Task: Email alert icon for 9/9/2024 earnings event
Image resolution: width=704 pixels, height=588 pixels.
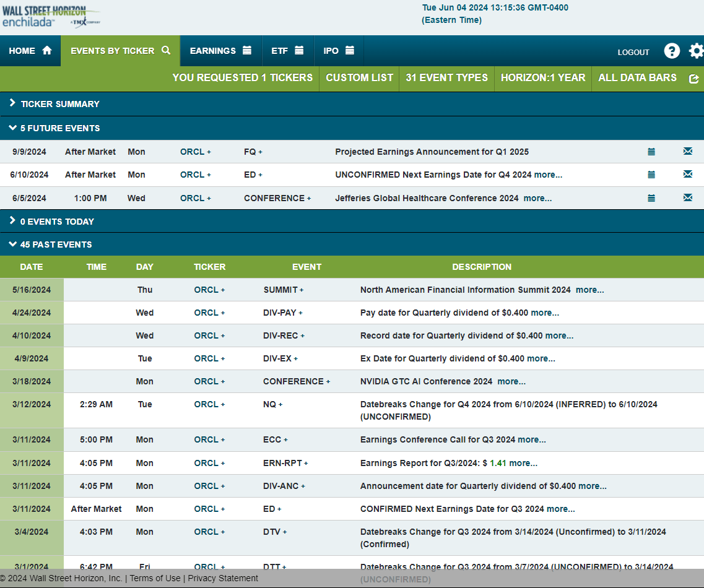Action: tap(688, 151)
